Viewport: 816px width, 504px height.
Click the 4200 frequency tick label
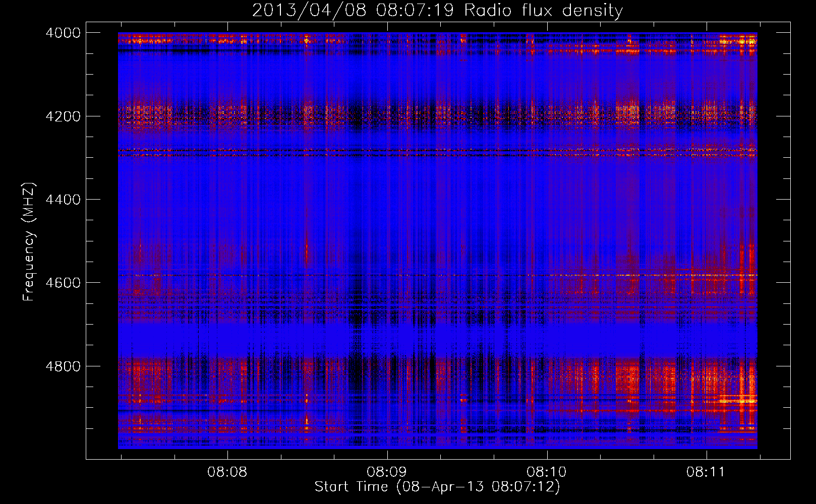(x=63, y=116)
